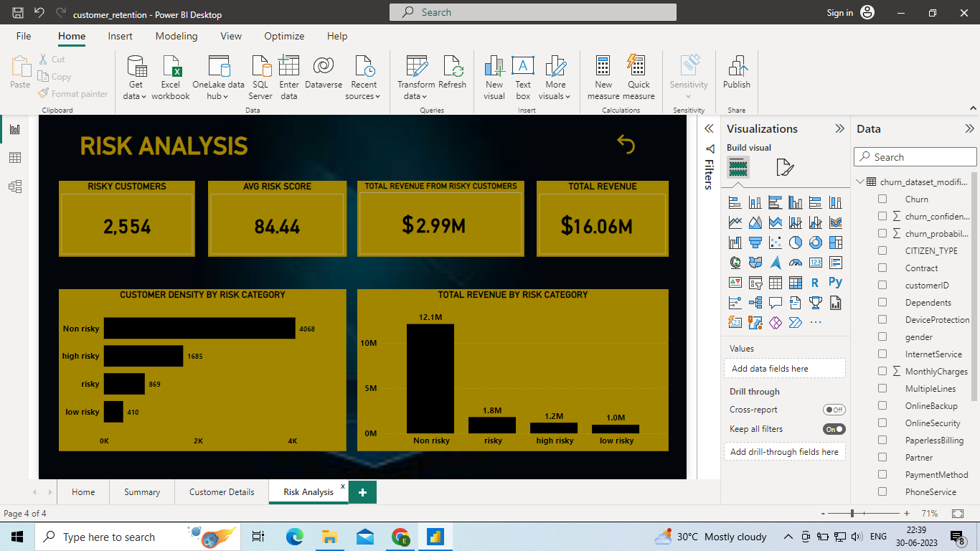Screen dimensions: 980x551
Task: Click the Data pane search box
Action: pos(915,156)
